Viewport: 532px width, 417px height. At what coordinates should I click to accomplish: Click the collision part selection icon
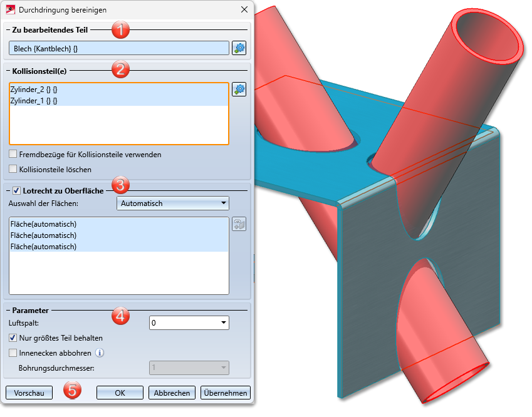pyautogui.click(x=239, y=90)
